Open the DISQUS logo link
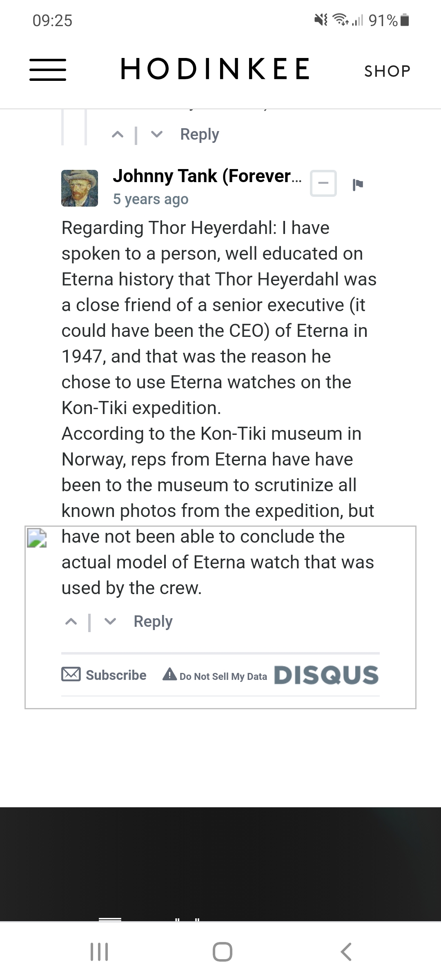 (x=326, y=675)
